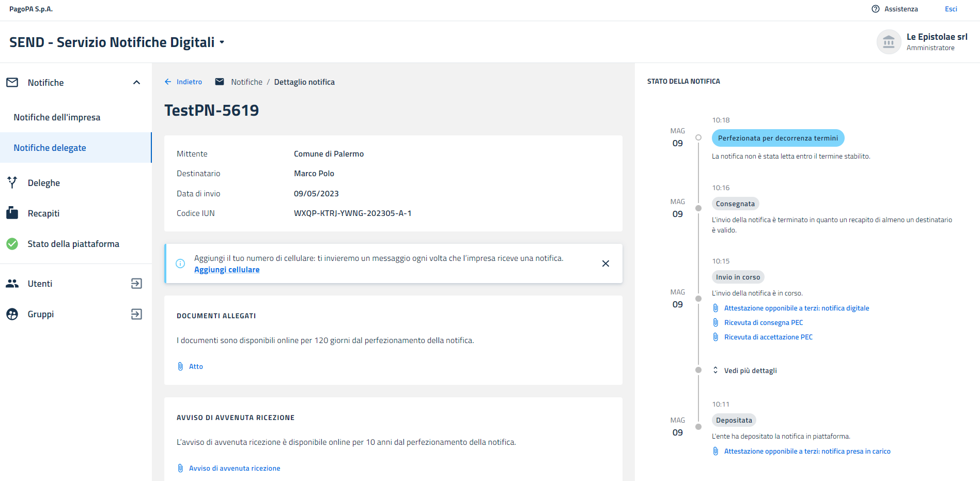The height and width of the screenshot is (481, 980).
Task: Click the Utenti people icon
Action: point(12,284)
